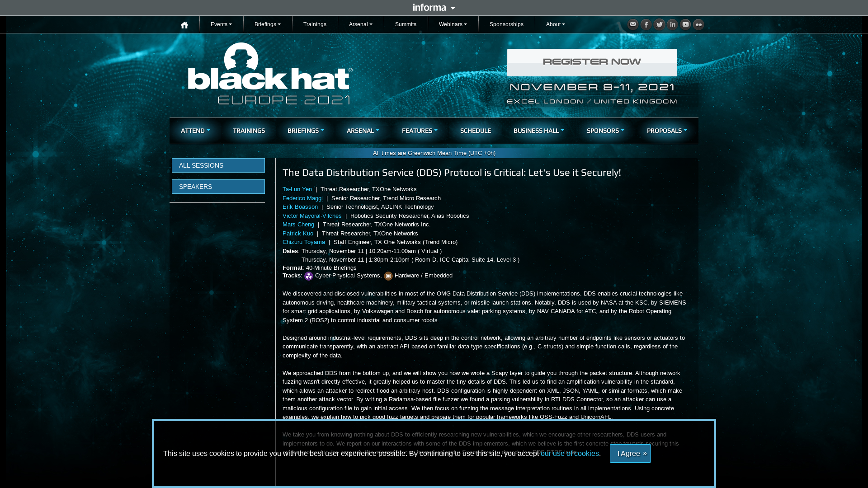Click the Hardware / Embedded track label
This screenshot has height=488, width=868.
point(424,276)
